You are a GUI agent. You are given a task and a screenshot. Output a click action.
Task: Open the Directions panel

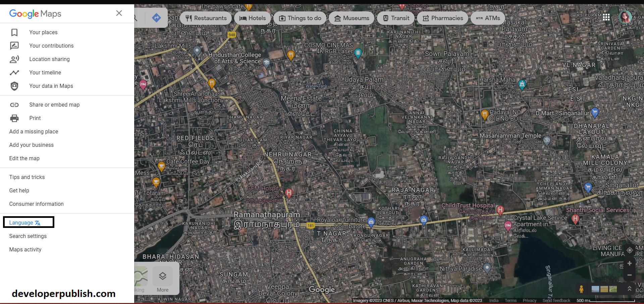[156, 17]
